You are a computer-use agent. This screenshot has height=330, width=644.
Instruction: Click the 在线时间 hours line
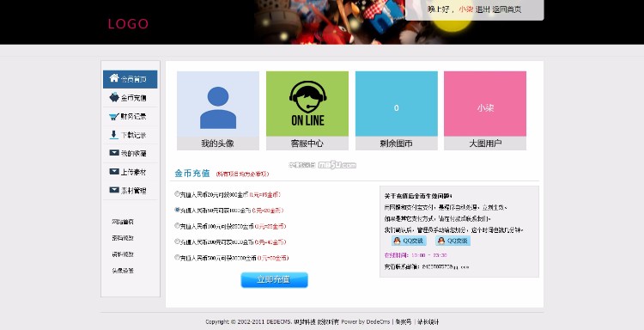click(x=416, y=255)
